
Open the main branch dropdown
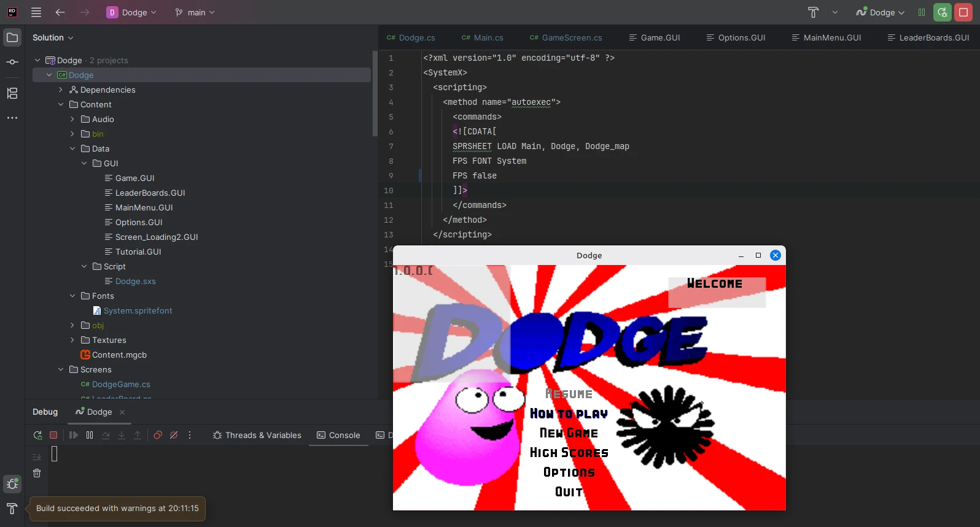pyautogui.click(x=195, y=12)
